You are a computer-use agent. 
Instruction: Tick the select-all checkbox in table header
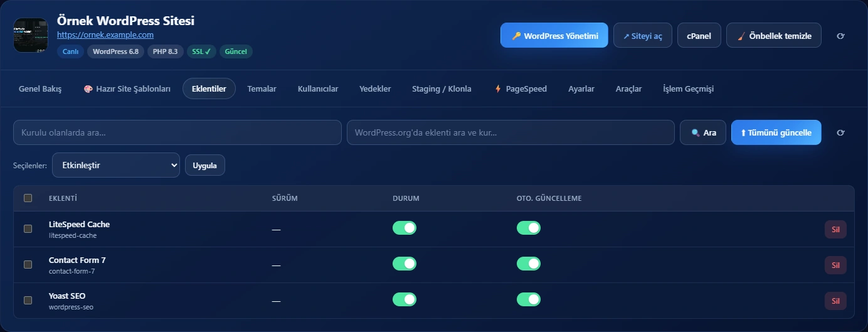[x=28, y=198]
